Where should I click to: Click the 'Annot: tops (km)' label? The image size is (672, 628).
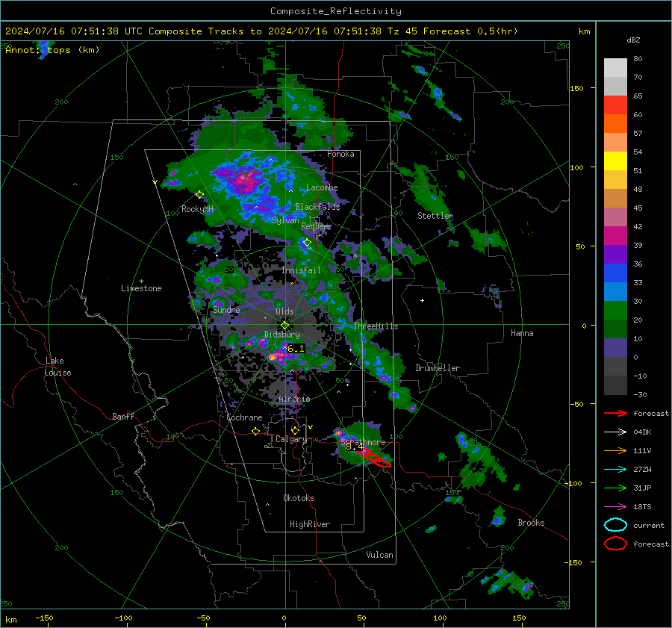[x=52, y=50]
